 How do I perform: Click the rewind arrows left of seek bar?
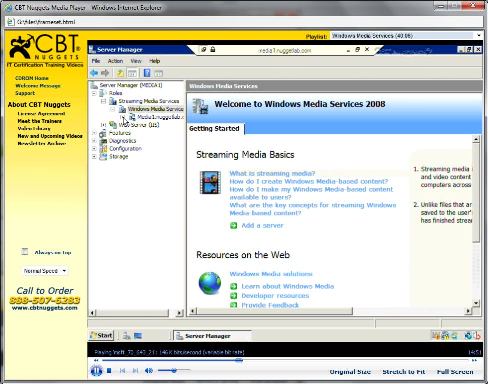tap(96, 360)
